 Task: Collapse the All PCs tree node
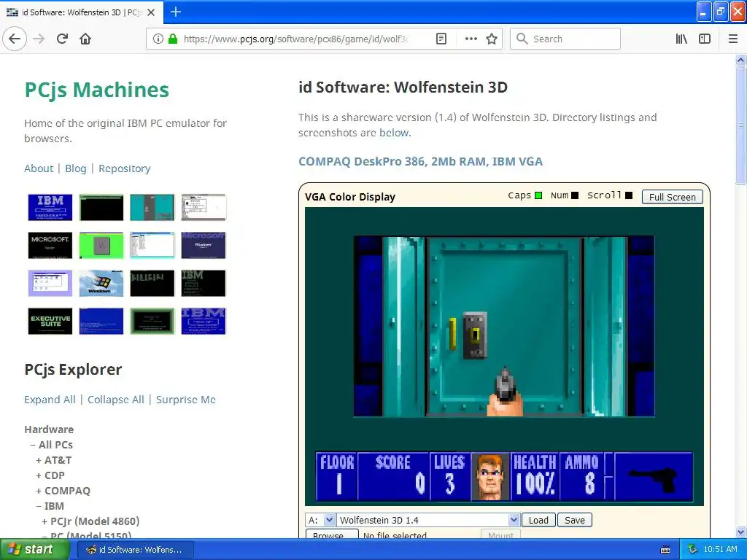33,445
